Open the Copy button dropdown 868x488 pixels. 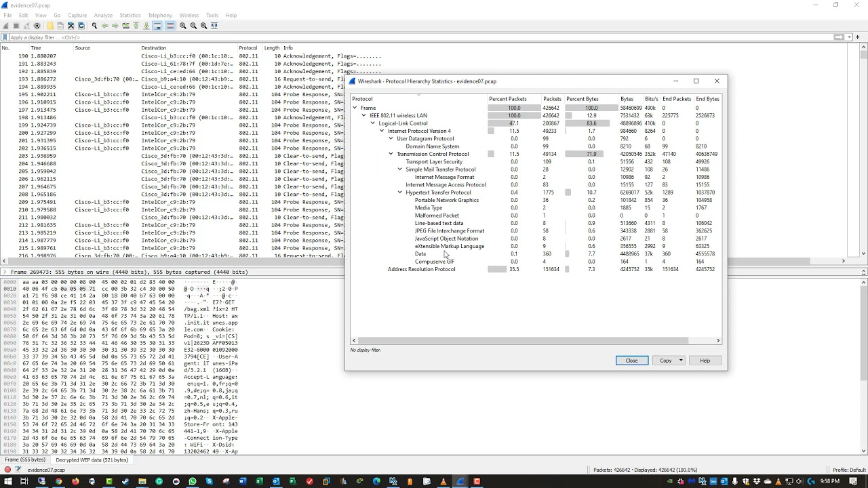[681, 361]
